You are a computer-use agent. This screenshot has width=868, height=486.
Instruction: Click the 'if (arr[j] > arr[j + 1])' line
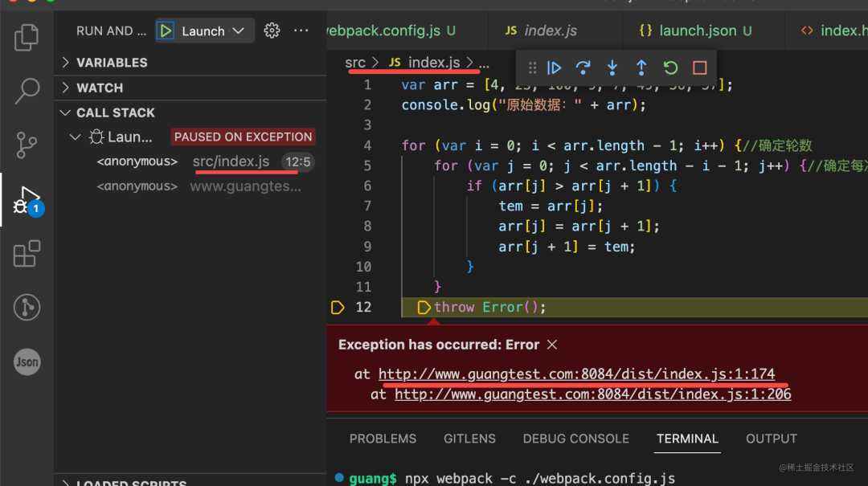(x=571, y=186)
